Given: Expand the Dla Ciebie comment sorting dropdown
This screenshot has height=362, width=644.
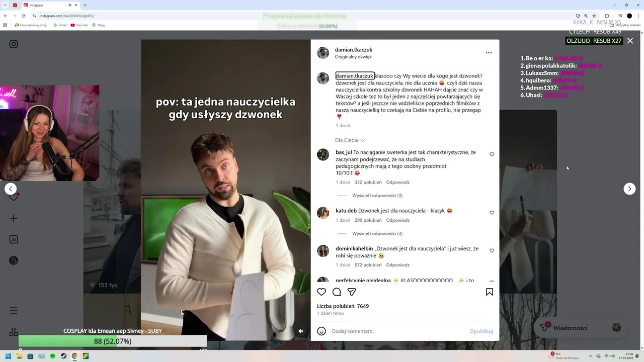Looking at the screenshot, I should point(350,140).
